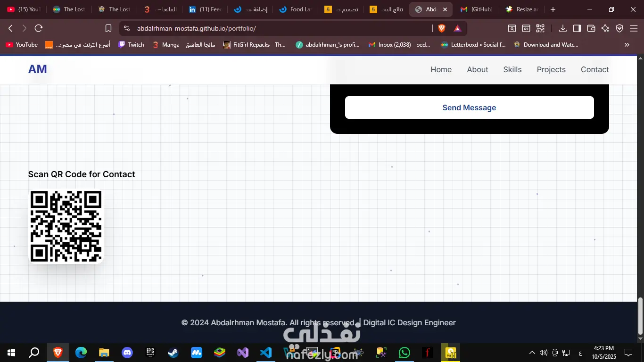This screenshot has height=362, width=644.
Task: Open the FitGirl Repacks bookmark
Action: [254, 45]
